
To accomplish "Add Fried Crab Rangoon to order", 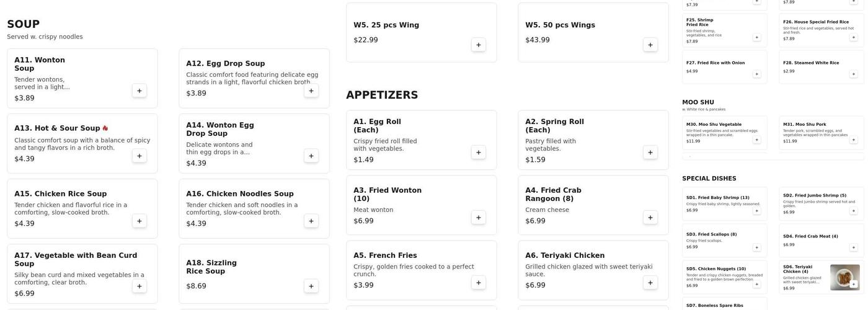I will pos(650,217).
